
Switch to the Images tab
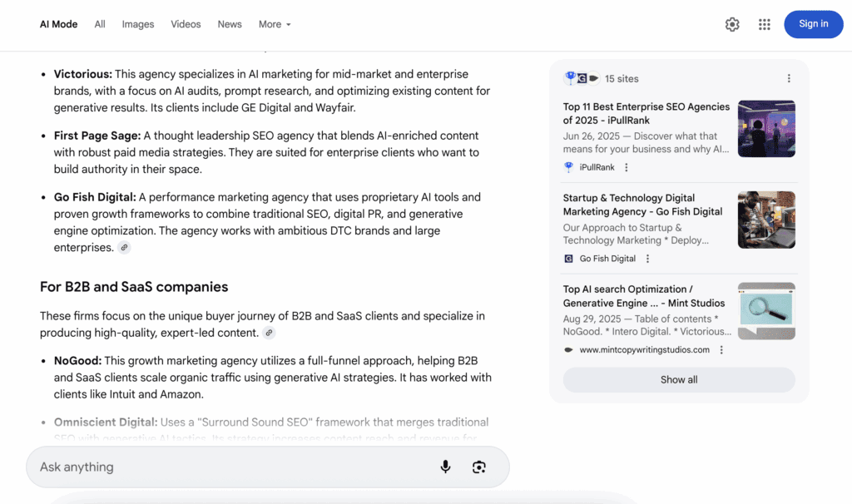tap(138, 24)
